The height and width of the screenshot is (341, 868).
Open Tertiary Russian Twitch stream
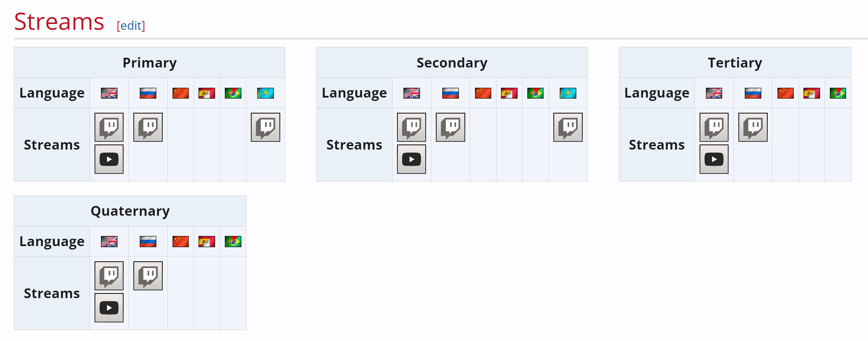click(753, 127)
